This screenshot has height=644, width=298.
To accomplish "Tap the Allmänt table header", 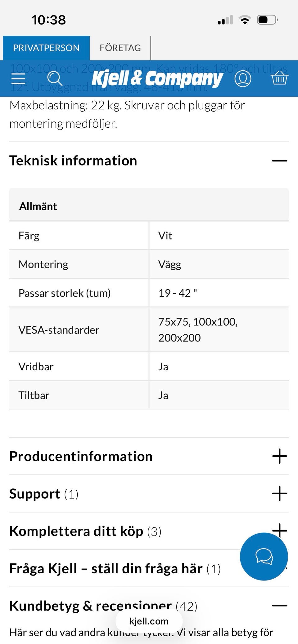I will point(38,206).
